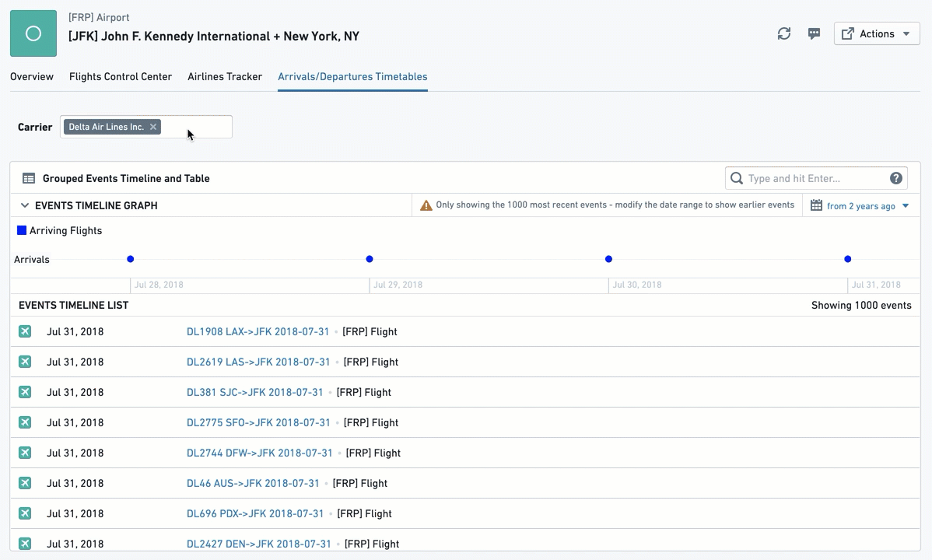Click the Arrivals row label in the graph
The height and width of the screenshot is (560, 932).
click(31, 260)
